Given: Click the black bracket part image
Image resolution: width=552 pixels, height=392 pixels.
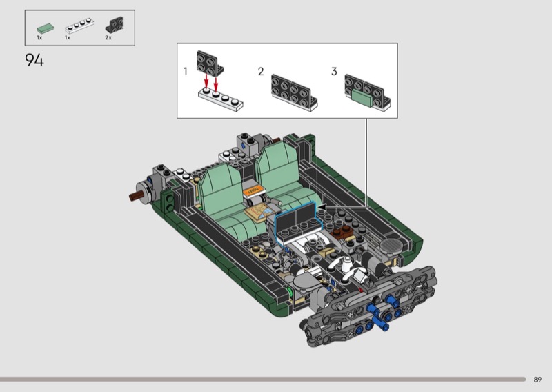Looking at the screenshot, I should (x=115, y=25).
